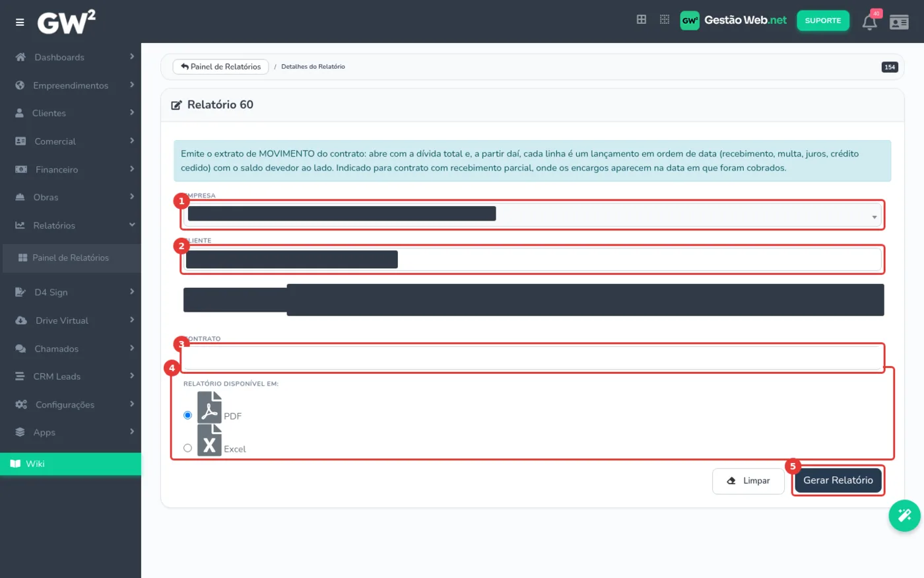Viewport: 924px width, 578px height.
Task: Expand the Obras menu chevron
Action: coord(132,197)
